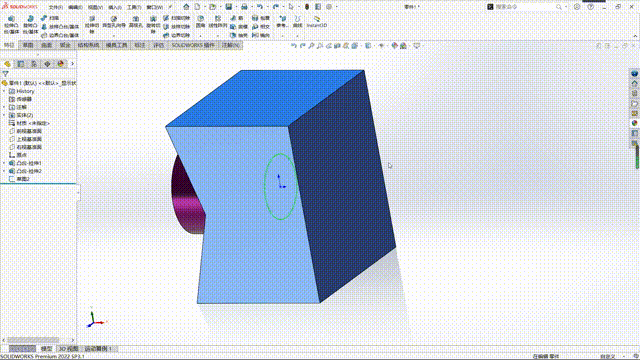Select the Boundary Boss/Base tool

60,36
